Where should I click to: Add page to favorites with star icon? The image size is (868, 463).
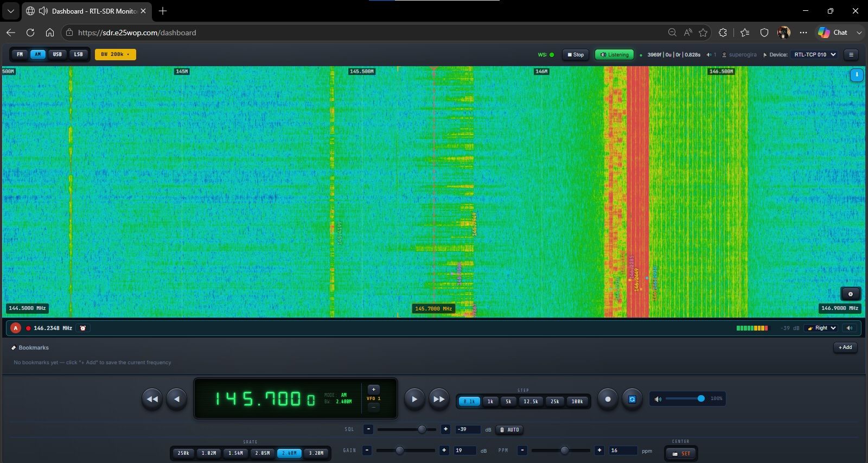tap(704, 33)
